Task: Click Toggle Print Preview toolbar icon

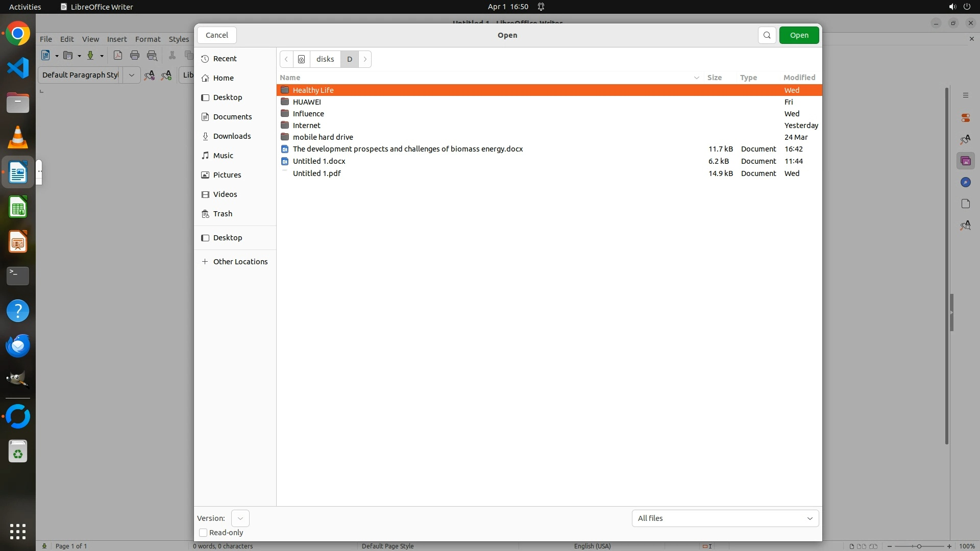Action: coord(152,56)
